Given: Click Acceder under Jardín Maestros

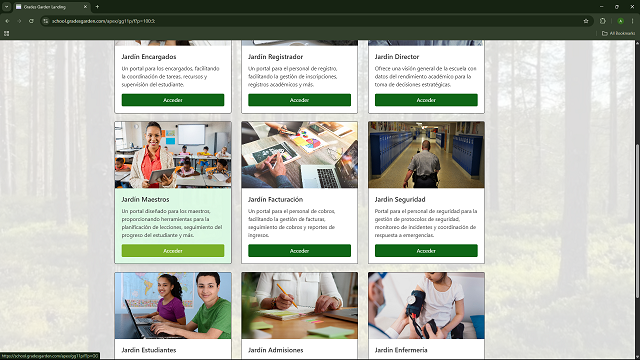Looking at the screenshot, I should pyautogui.click(x=173, y=251).
